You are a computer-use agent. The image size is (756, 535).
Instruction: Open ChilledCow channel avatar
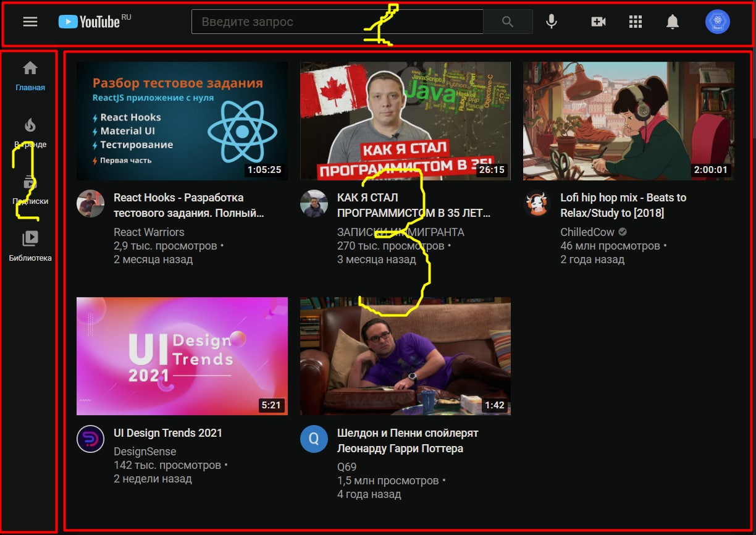click(x=537, y=203)
